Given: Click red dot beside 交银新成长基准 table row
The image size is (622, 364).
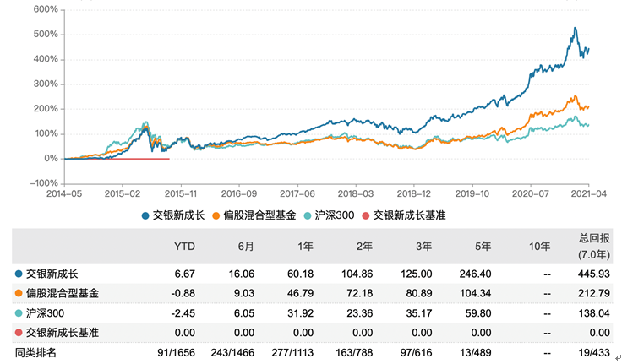Looking at the screenshot, I should (x=19, y=333).
